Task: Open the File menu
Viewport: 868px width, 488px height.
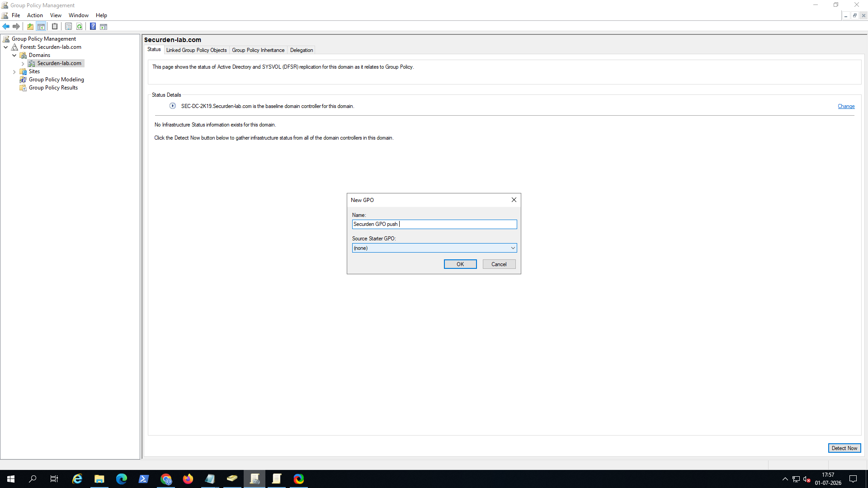Action: point(16,15)
